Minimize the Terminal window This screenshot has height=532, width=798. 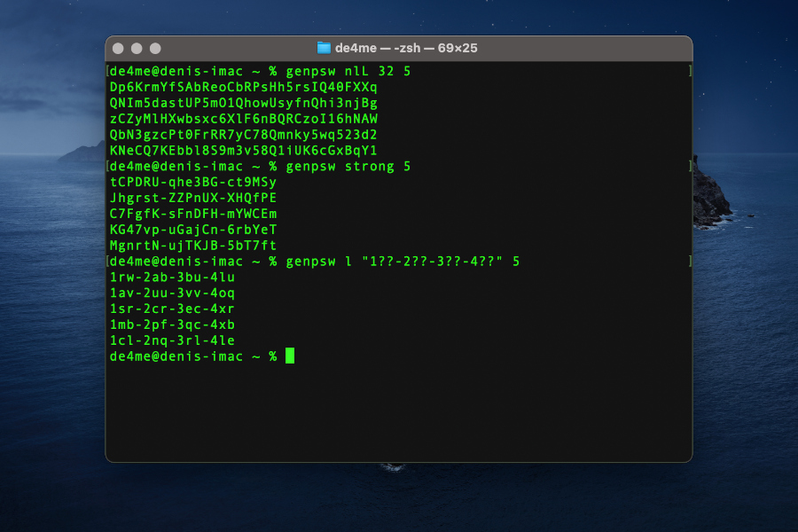[137, 49]
